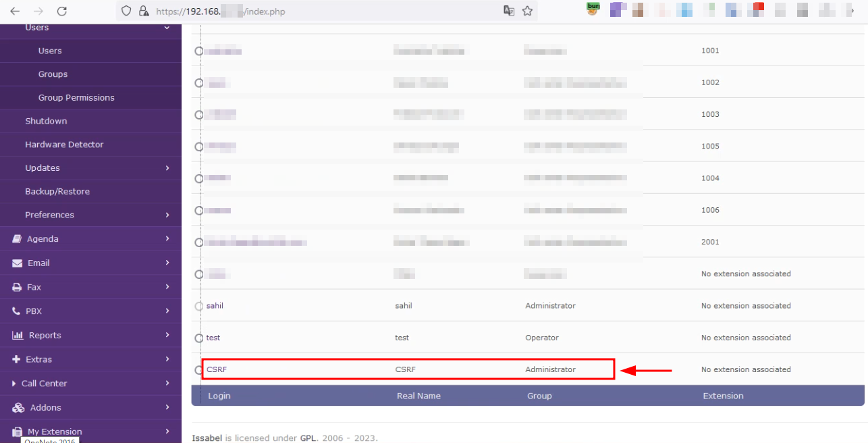This screenshot has width=868, height=443.
Task: Select the radio button for extension 1004 row
Action: pyautogui.click(x=199, y=179)
